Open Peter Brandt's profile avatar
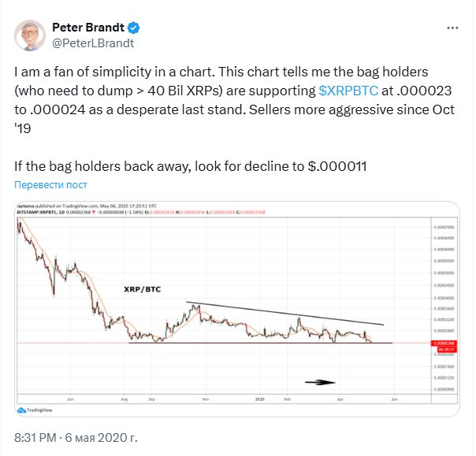 (30, 35)
